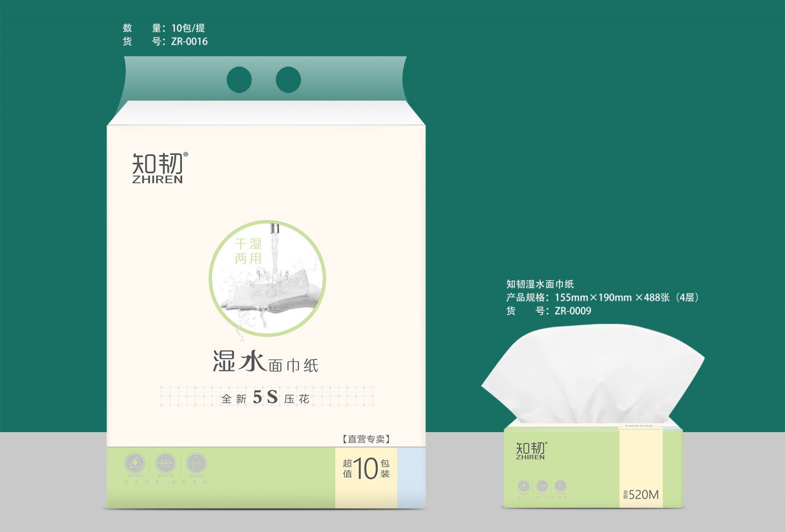Click the right handle hole on the pack
785x532 pixels.
[288, 79]
